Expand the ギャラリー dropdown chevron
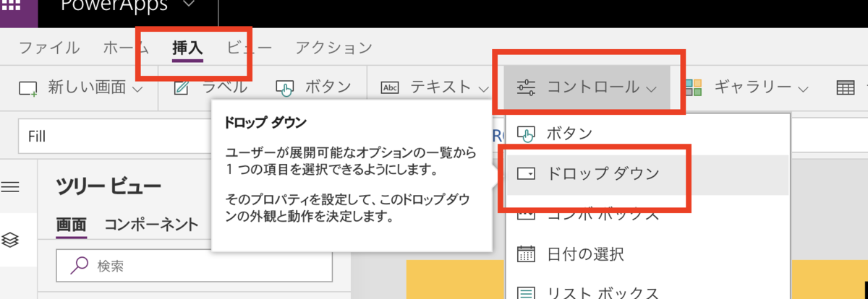868x299 pixels. 802,90
